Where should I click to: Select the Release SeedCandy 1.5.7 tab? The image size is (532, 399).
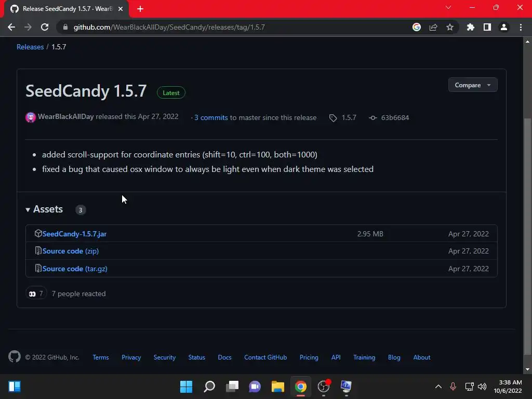[x=66, y=9]
